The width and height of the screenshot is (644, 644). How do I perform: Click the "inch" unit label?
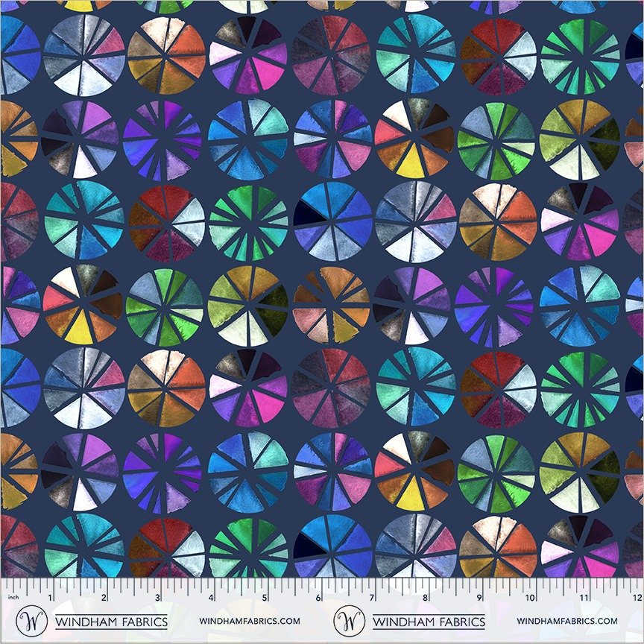13,597
